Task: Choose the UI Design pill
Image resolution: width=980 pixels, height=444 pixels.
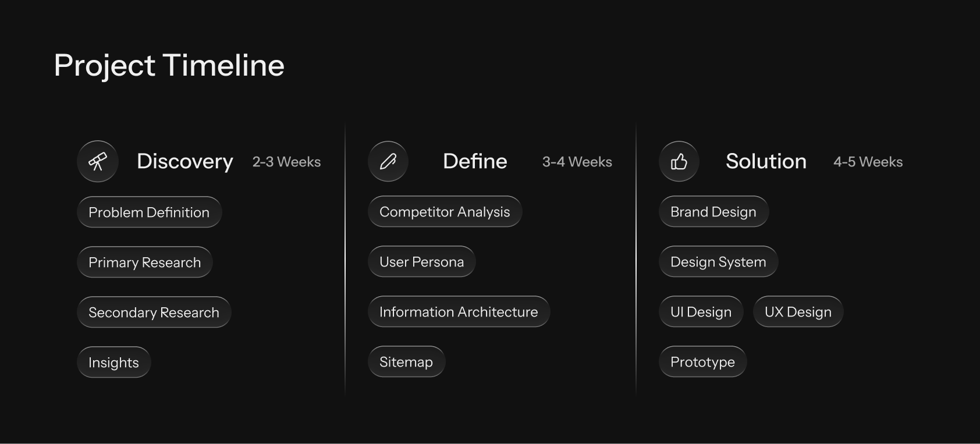Action: [x=701, y=312]
